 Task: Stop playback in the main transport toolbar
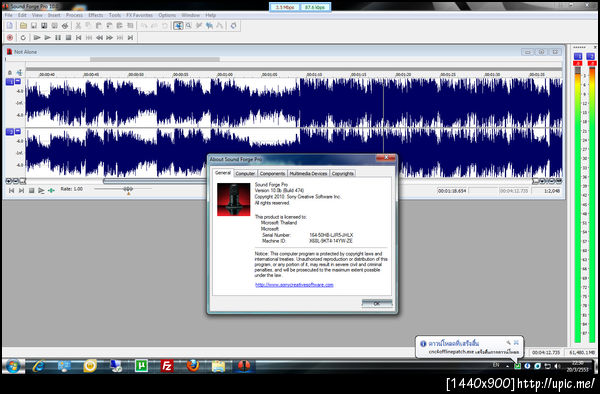(x=68, y=37)
